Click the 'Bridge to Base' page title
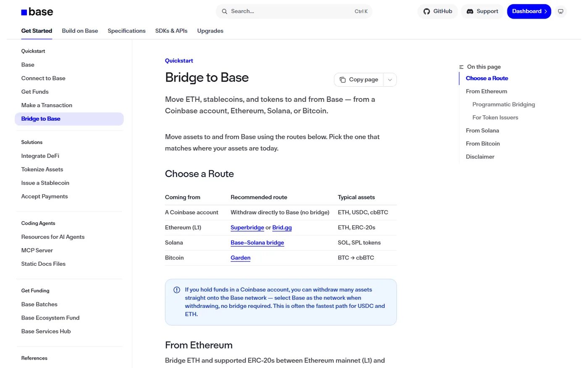The image size is (588, 368). click(x=207, y=77)
